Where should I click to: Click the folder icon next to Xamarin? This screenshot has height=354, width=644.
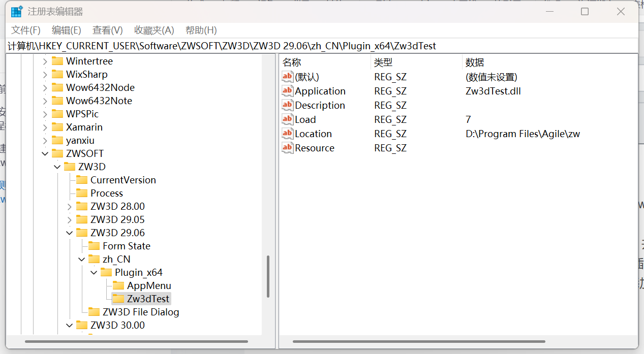[x=57, y=127]
